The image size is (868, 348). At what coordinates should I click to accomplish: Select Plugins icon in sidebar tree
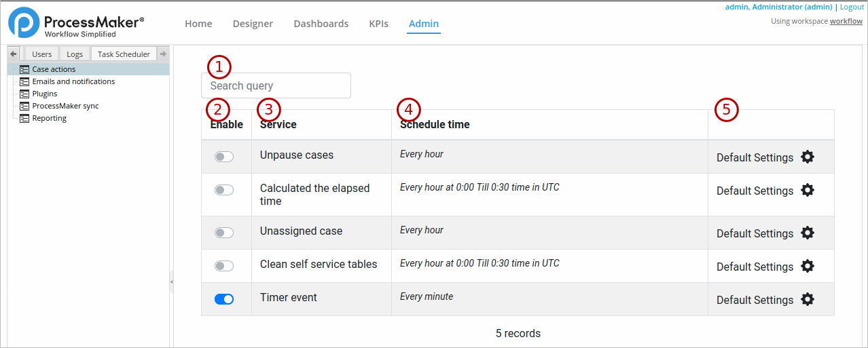(24, 94)
